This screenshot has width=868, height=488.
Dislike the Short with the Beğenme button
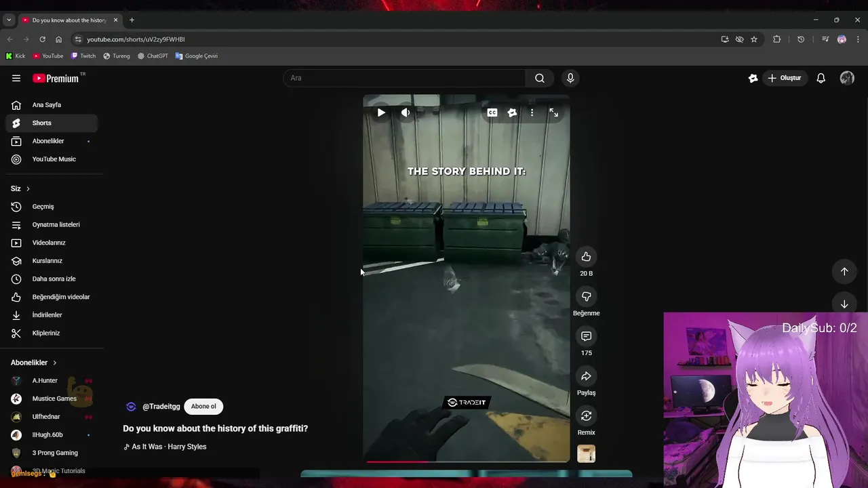[x=586, y=296]
